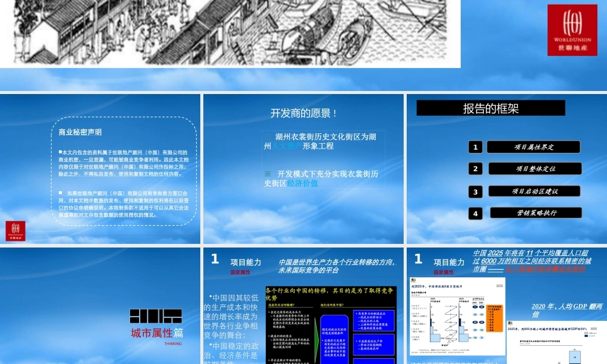Click the 营销策略执行 button

[536, 213]
